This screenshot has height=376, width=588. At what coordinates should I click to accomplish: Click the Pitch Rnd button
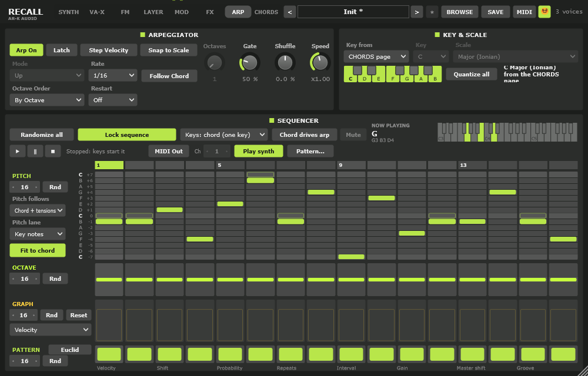tap(55, 187)
